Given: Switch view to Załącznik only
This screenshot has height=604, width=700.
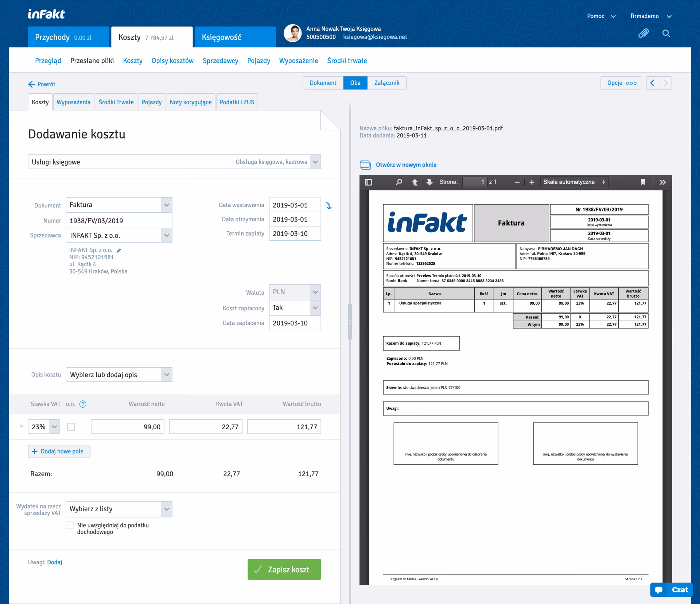Looking at the screenshot, I should [386, 83].
